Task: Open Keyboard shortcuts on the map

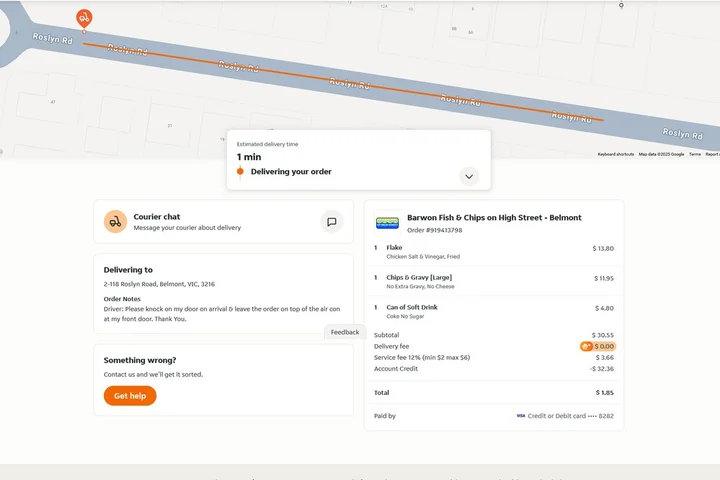Action: pyautogui.click(x=615, y=154)
